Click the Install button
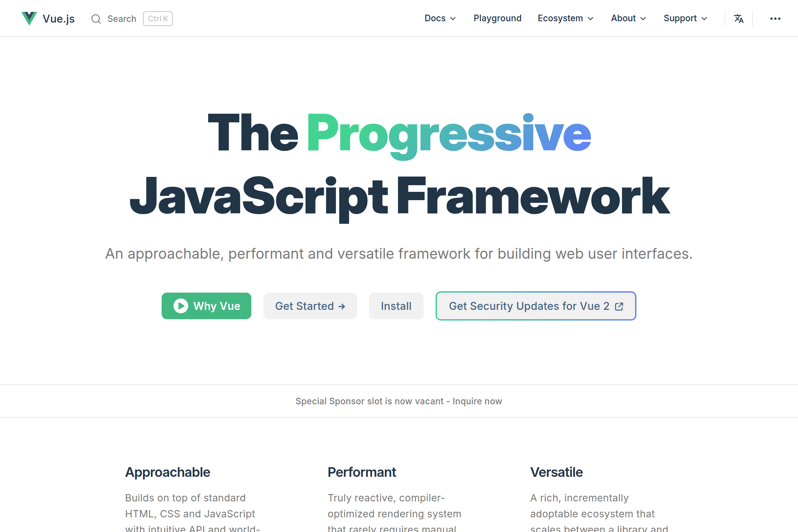Viewport: 798px width, 532px height. [x=396, y=306]
